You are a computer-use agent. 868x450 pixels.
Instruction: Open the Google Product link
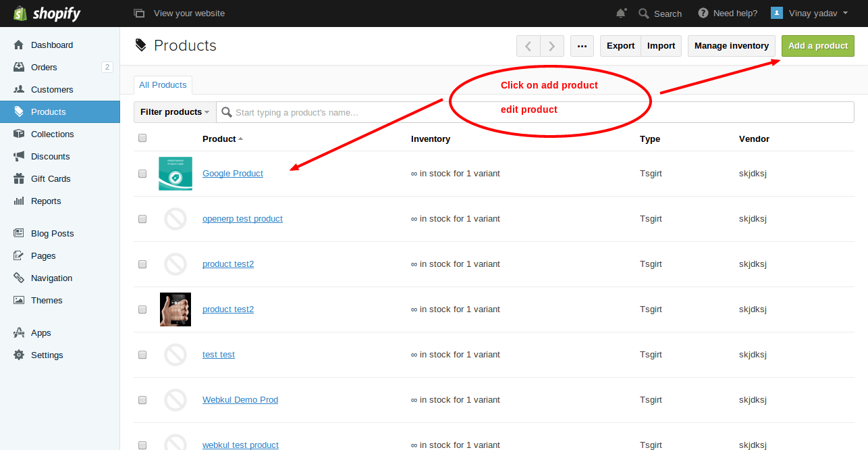click(233, 174)
